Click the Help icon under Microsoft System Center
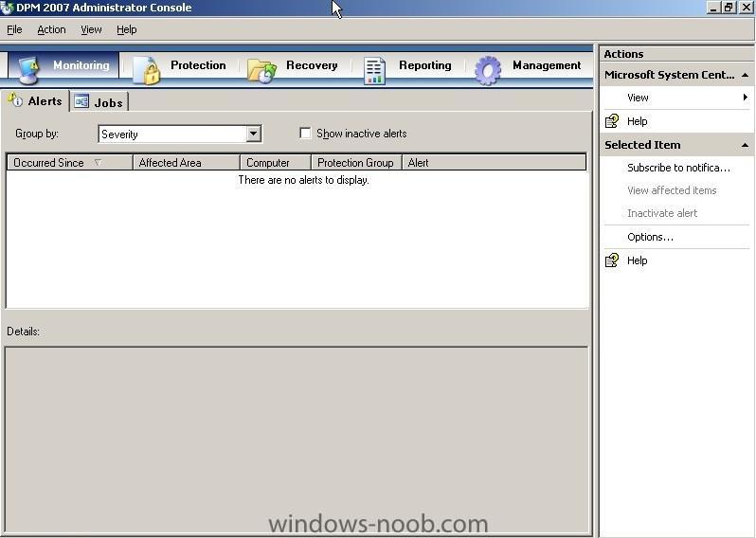 click(x=612, y=120)
